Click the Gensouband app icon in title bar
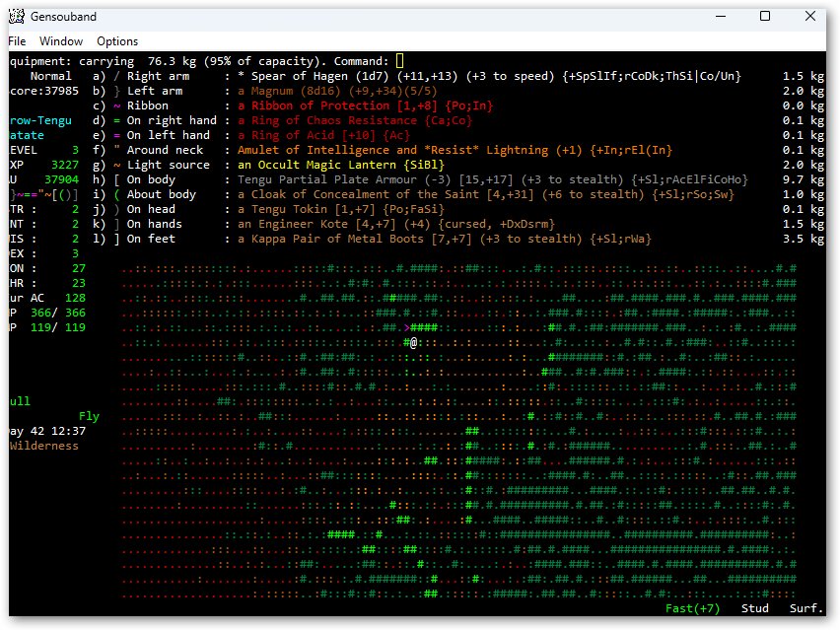This screenshot has width=840, height=630. click(x=17, y=17)
